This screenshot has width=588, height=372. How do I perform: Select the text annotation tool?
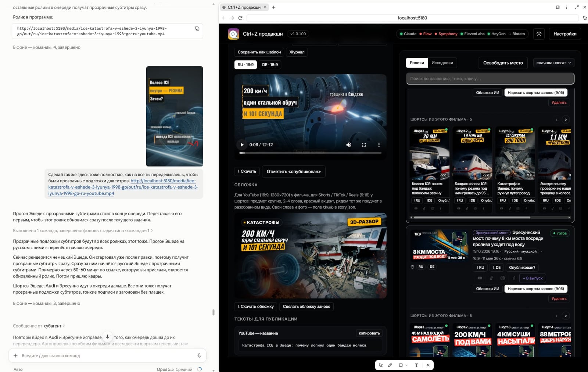pos(416,365)
